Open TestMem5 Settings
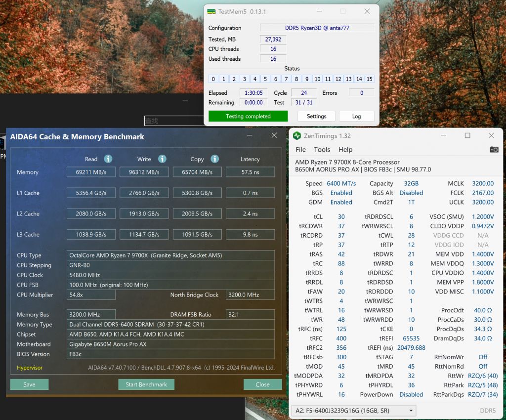506x420 pixels. click(x=316, y=116)
